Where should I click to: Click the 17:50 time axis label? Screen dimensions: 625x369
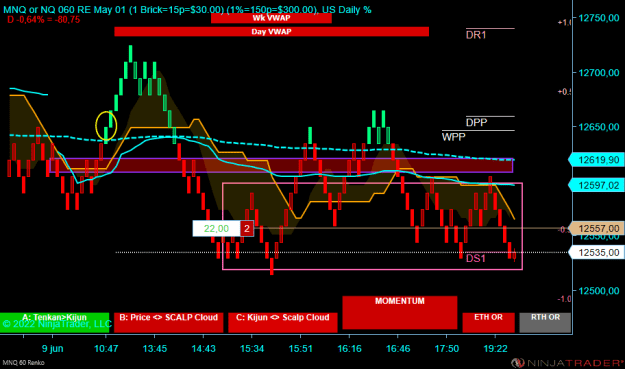[446, 349]
